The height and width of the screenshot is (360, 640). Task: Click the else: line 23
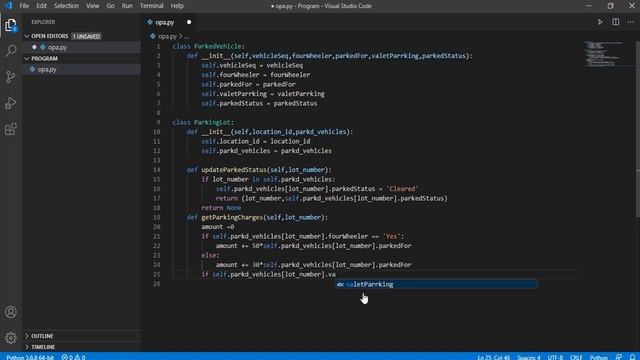(x=210, y=255)
